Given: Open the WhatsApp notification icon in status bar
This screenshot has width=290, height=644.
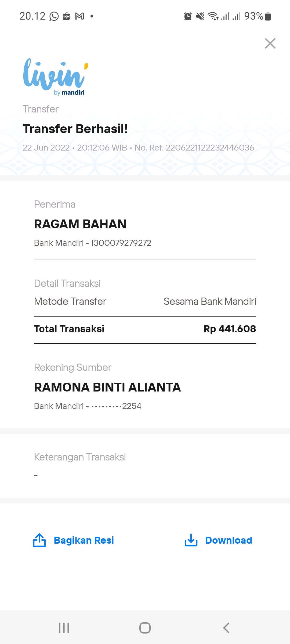Looking at the screenshot, I should pos(54,16).
